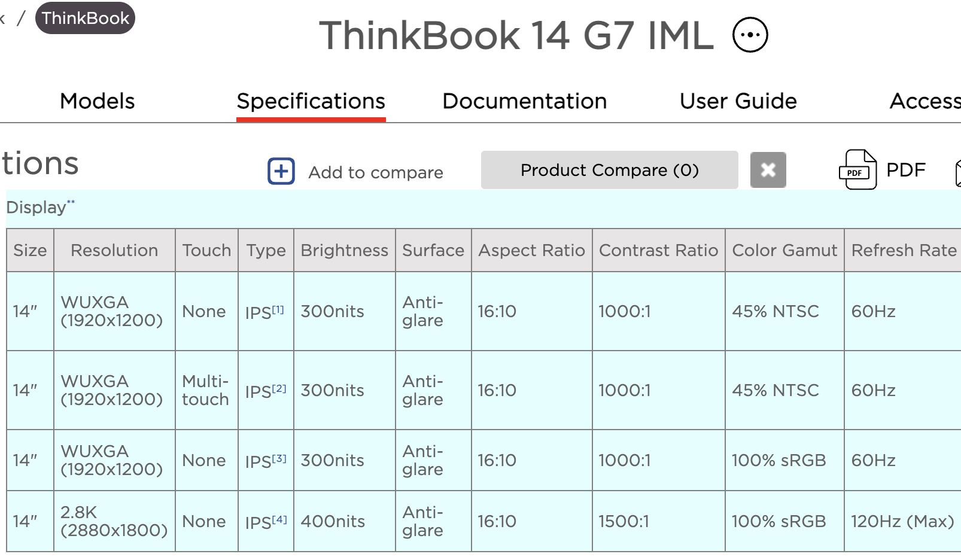Viewport: 961px width, 560px height.
Task: Open the Documentation tab
Action: coord(525,101)
